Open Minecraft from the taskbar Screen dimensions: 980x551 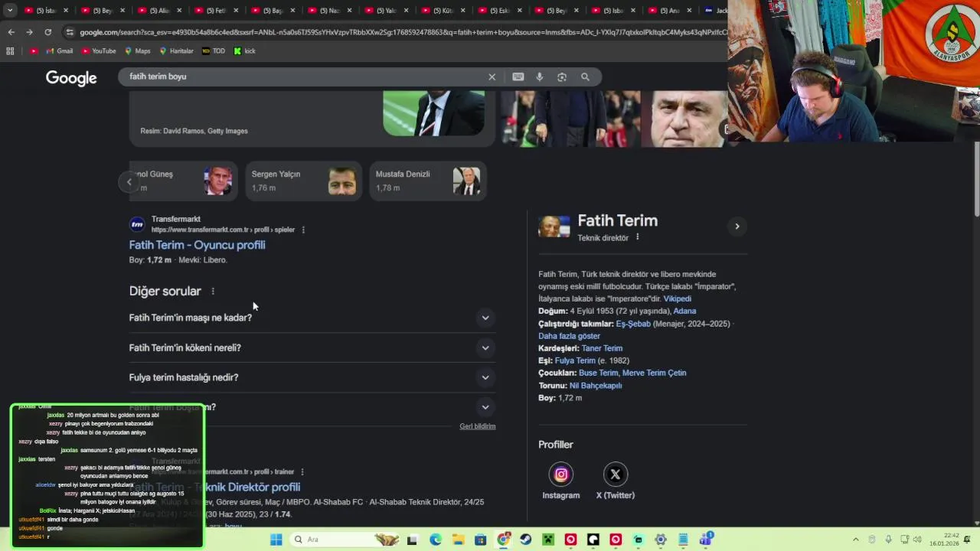[x=548, y=540]
